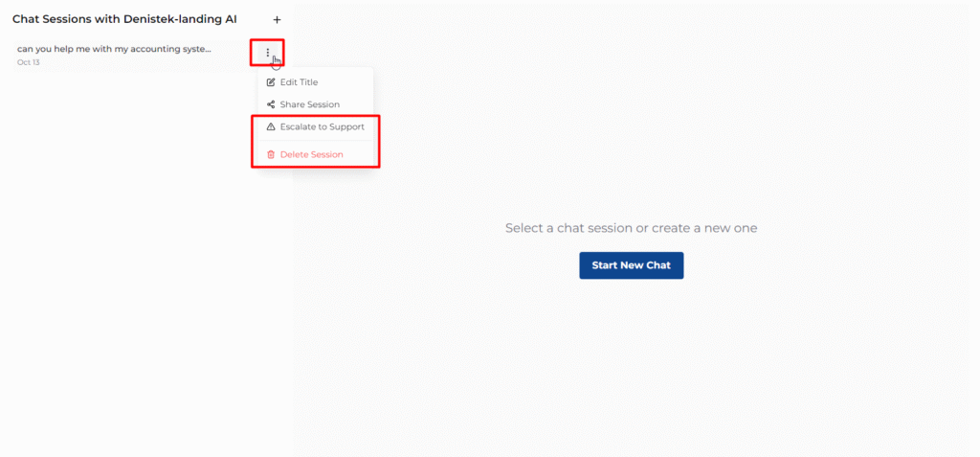Viewport: 980px width, 457px height.
Task: Open the three-dot options menu for the session
Action: (268, 53)
